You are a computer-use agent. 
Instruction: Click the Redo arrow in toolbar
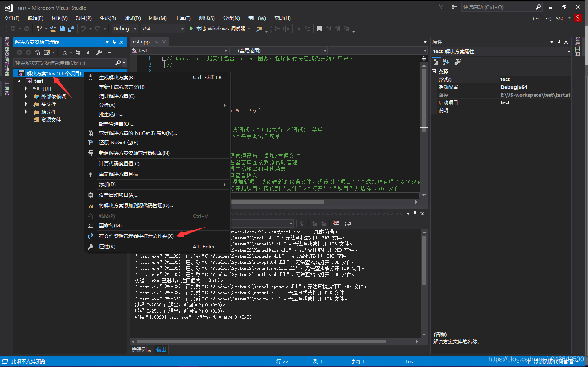click(97, 29)
